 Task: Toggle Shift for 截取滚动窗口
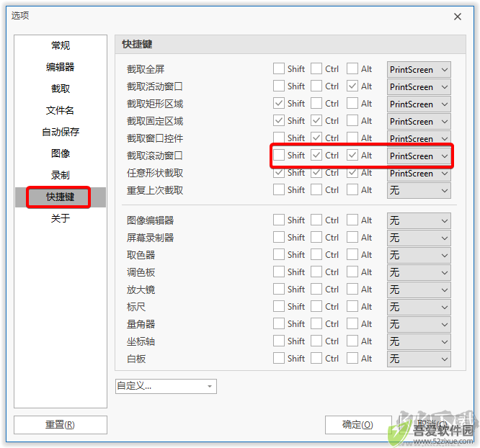pos(279,155)
